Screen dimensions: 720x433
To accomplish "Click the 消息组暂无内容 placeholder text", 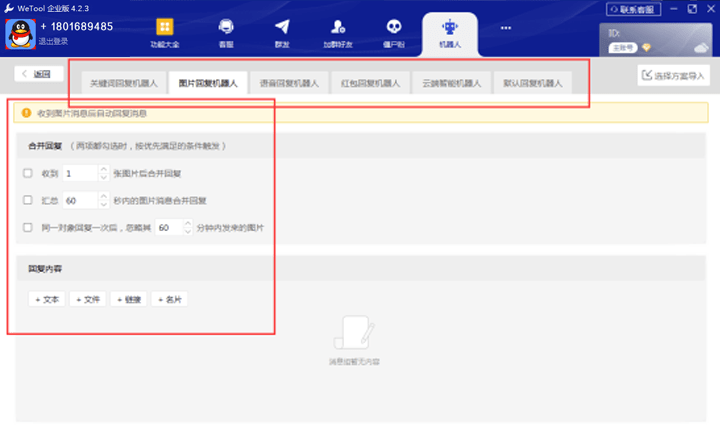I will pyautogui.click(x=354, y=362).
